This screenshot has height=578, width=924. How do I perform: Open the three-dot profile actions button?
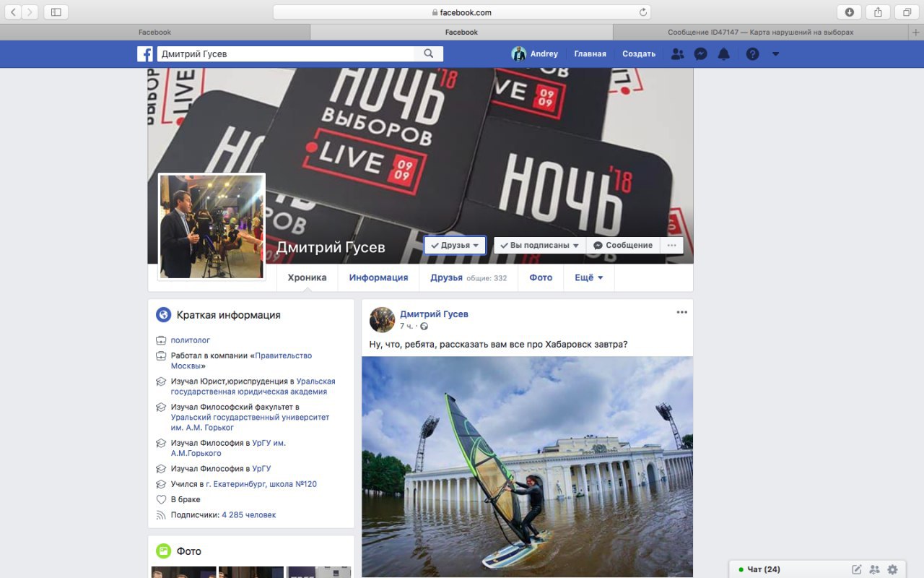(672, 245)
